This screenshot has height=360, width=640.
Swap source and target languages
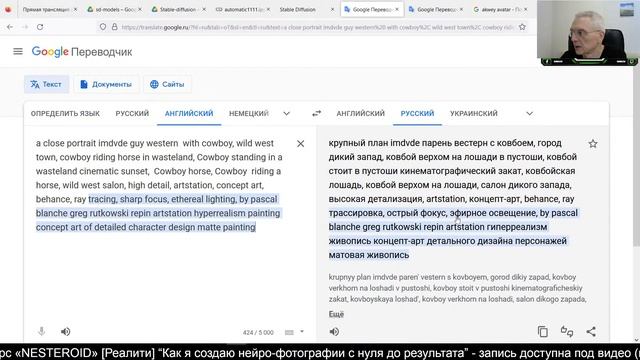tap(316, 113)
